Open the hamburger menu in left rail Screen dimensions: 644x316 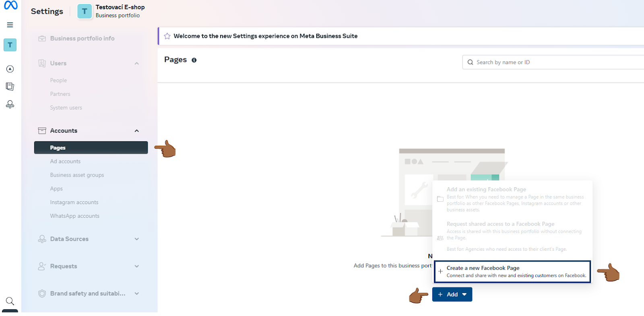point(10,25)
